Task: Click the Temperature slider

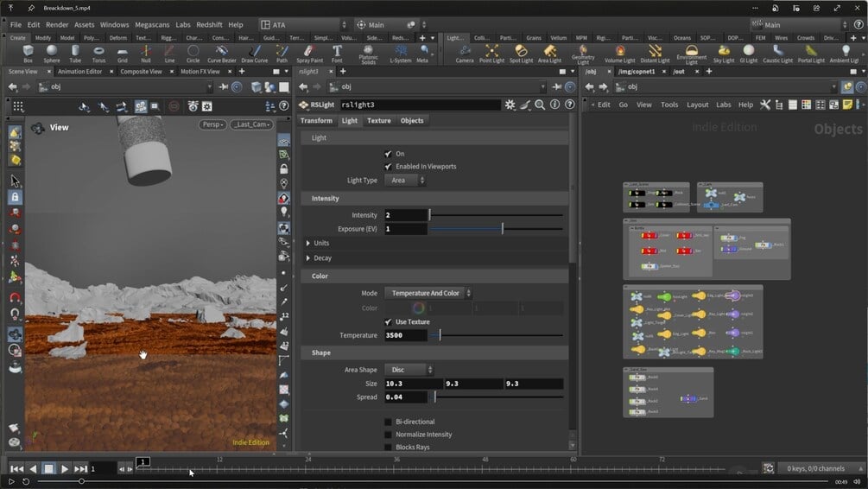Action: click(496, 335)
